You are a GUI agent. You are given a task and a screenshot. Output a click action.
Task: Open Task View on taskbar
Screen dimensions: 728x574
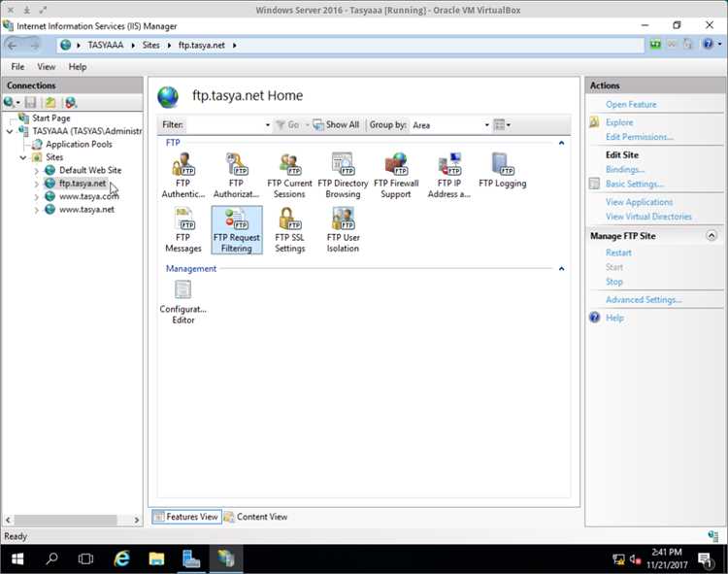coord(85,558)
